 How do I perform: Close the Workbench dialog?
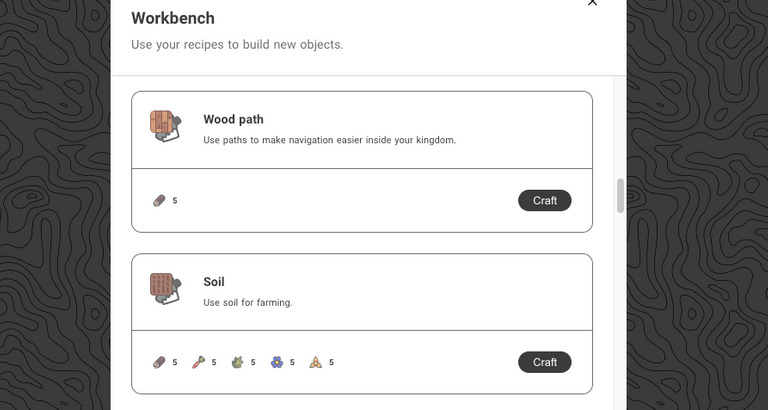pos(592,2)
